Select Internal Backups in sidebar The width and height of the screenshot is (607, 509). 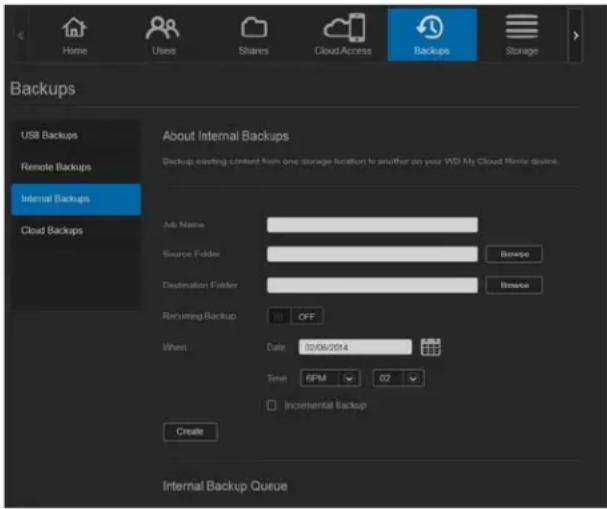tap(76, 199)
